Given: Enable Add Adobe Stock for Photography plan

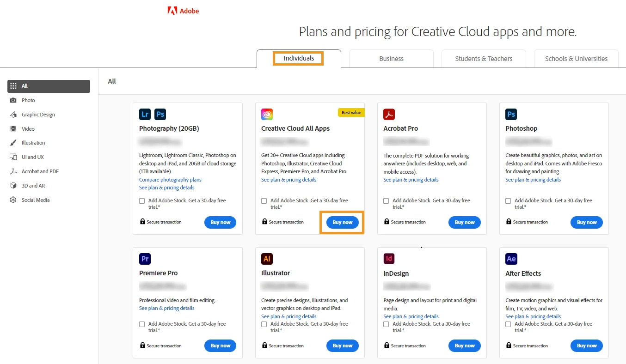Looking at the screenshot, I should [x=142, y=201].
